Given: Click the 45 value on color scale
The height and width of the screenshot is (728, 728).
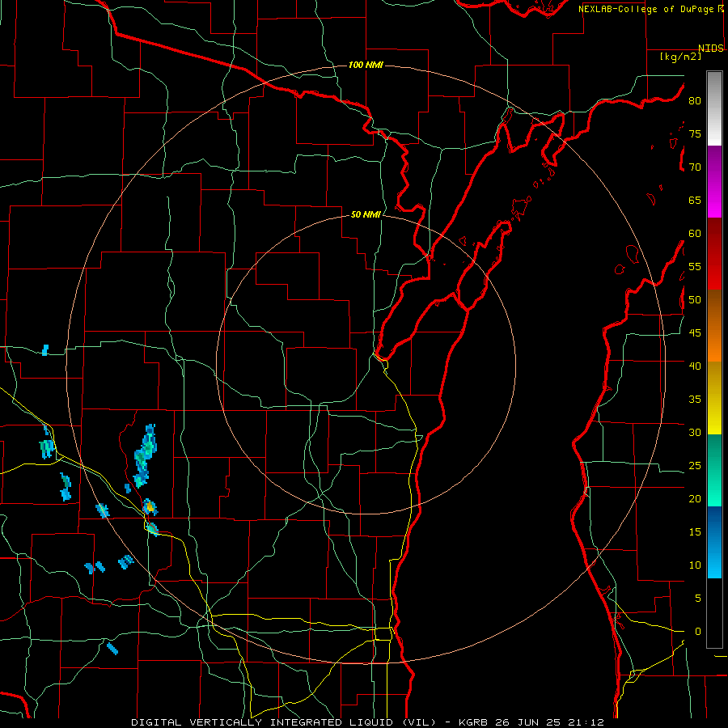Looking at the screenshot, I should [x=695, y=333].
